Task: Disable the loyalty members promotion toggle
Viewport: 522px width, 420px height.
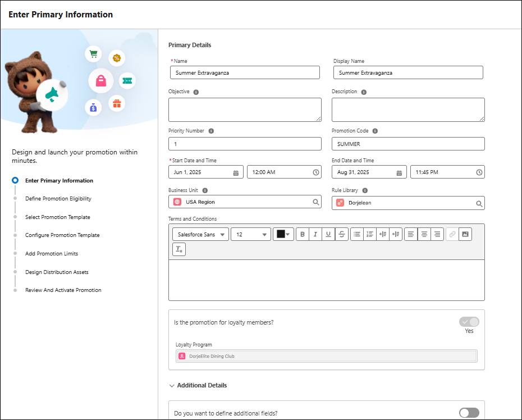Action: 469,321
